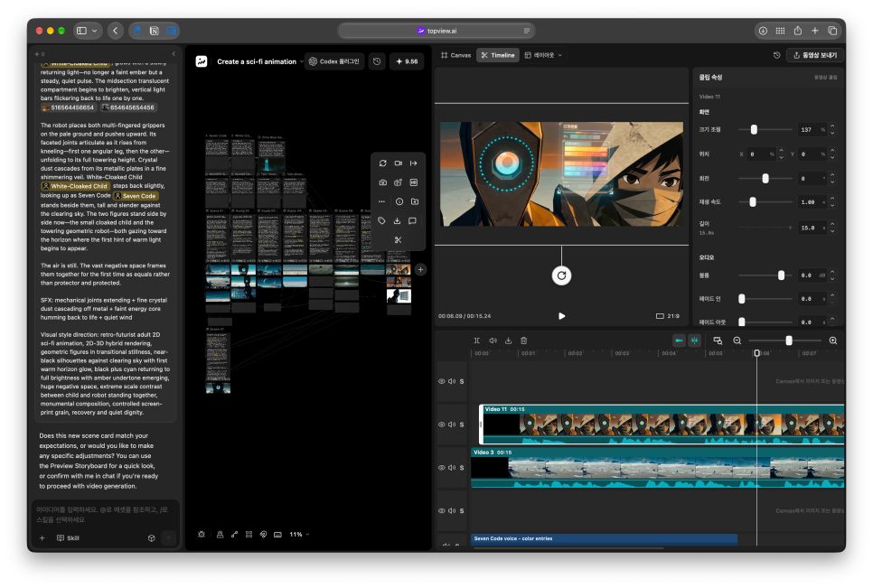Click the comment bubble icon in floating toolbar
This screenshot has height=588, width=873.
click(413, 221)
